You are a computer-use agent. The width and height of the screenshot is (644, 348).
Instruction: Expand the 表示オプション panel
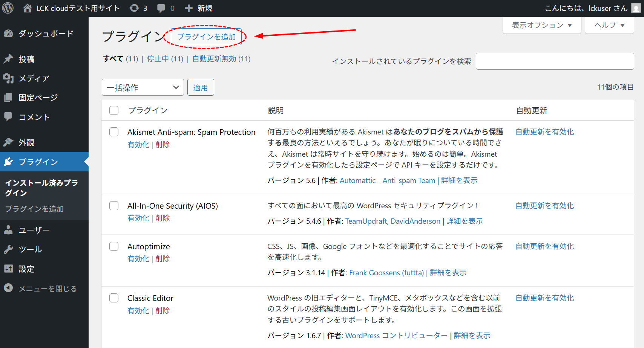(x=541, y=25)
